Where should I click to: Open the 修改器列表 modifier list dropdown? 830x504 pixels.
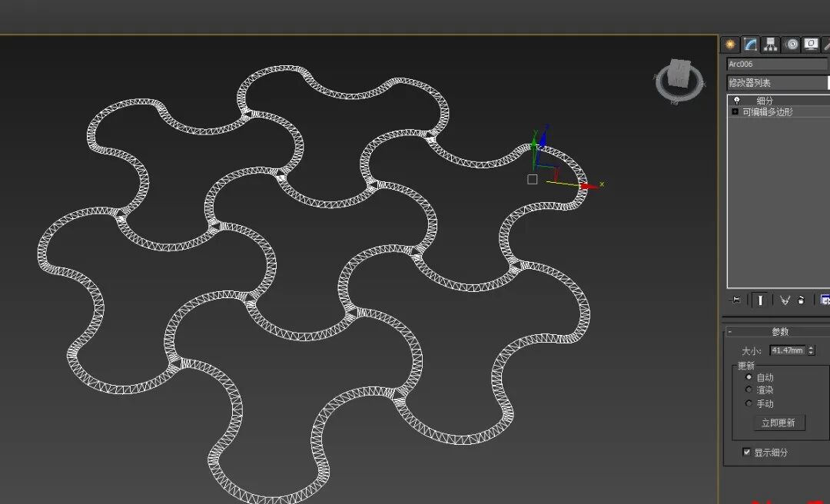(777, 82)
